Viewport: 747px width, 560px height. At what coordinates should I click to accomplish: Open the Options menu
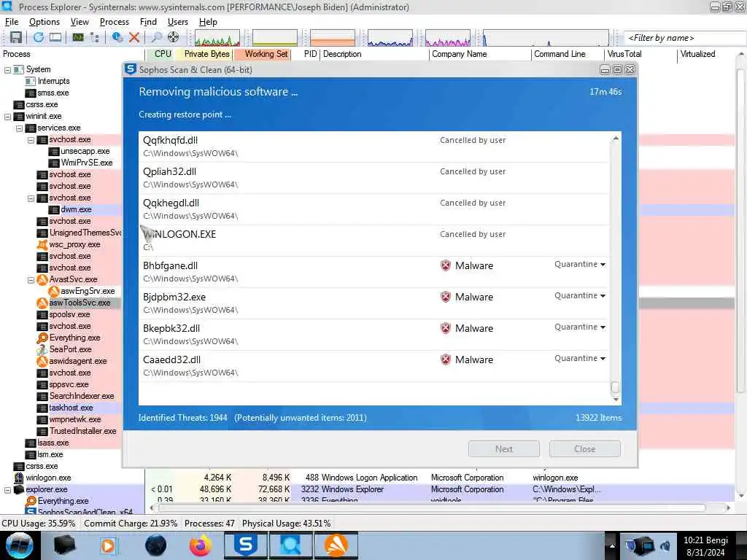point(44,22)
